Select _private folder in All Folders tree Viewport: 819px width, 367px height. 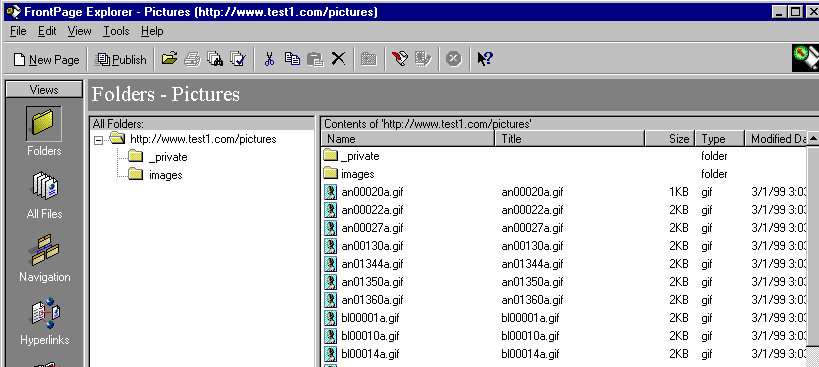(168, 157)
